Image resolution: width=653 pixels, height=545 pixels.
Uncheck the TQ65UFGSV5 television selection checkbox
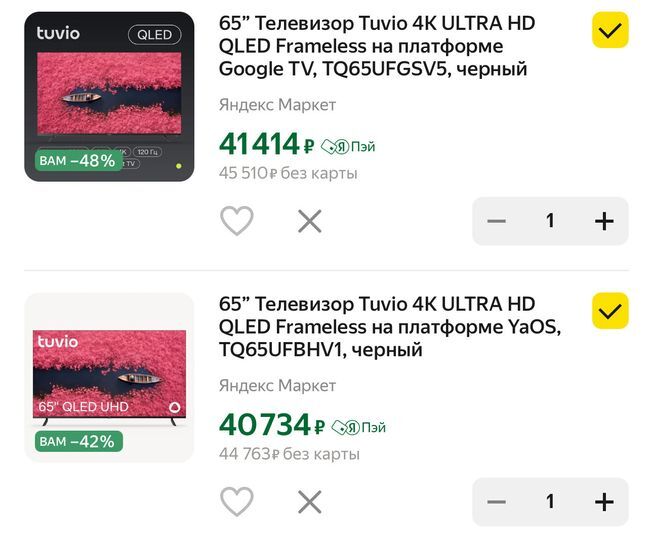pos(610,30)
